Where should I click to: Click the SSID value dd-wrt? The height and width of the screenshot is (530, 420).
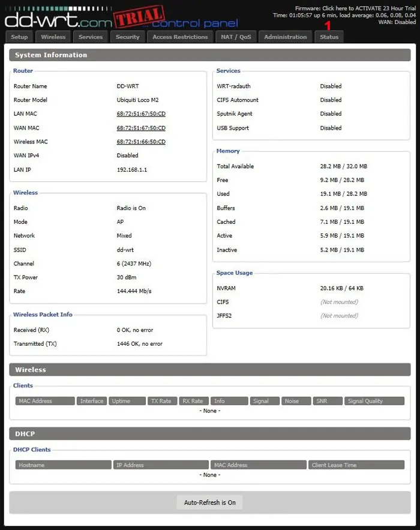[x=125, y=250]
